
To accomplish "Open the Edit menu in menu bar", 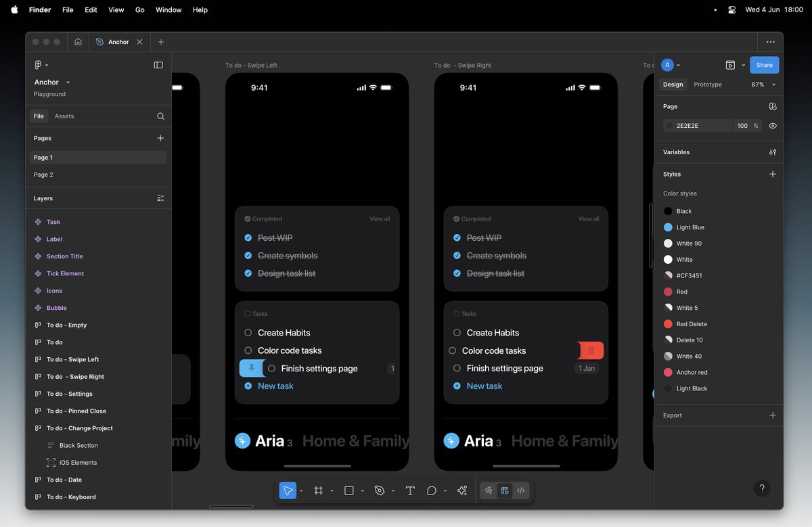I will pos(91,10).
